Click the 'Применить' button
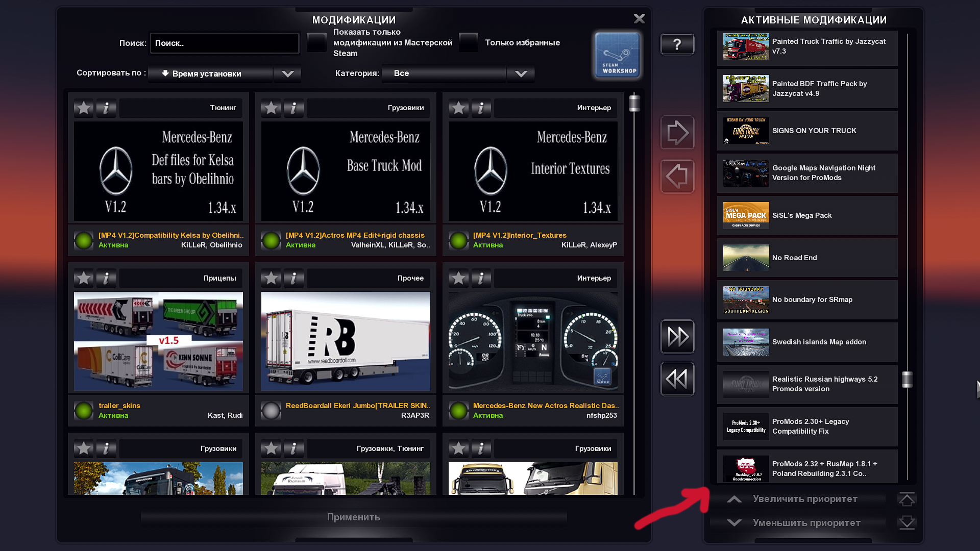980x551 pixels. pos(353,517)
